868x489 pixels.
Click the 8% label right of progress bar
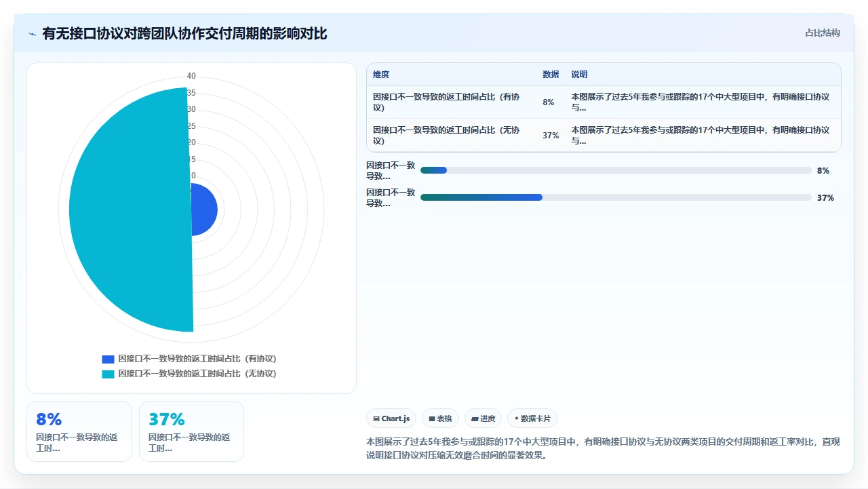click(x=823, y=171)
